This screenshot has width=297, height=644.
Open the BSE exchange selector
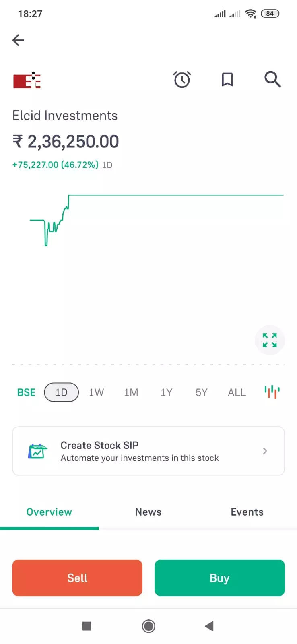[x=27, y=392]
